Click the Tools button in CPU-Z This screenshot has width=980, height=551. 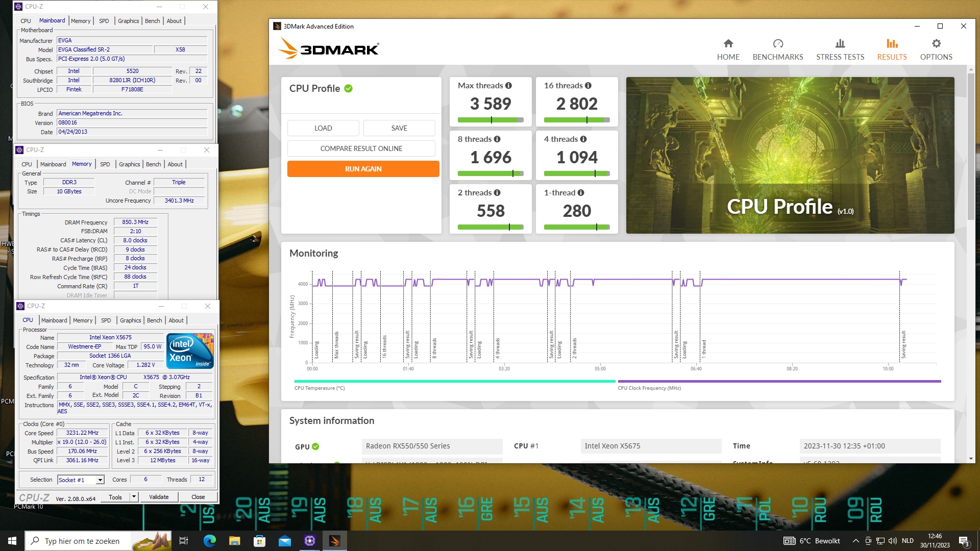pyautogui.click(x=115, y=497)
